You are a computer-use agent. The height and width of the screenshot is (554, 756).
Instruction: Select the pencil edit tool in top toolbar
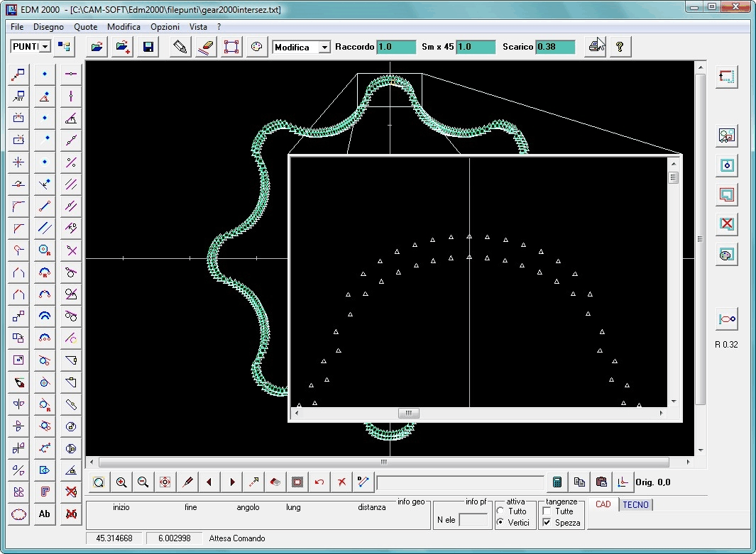[180, 47]
